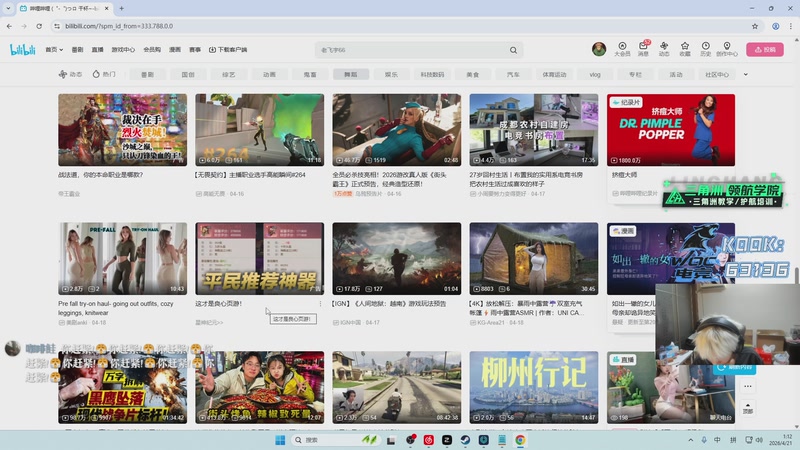Image resolution: width=800 pixels, height=450 pixels.
Task: Select the 综艺 category chip
Action: pyautogui.click(x=229, y=74)
